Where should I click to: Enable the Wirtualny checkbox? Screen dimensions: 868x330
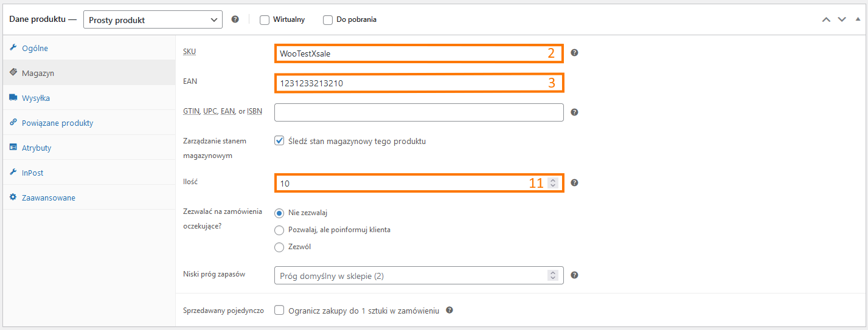(x=265, y=19)
